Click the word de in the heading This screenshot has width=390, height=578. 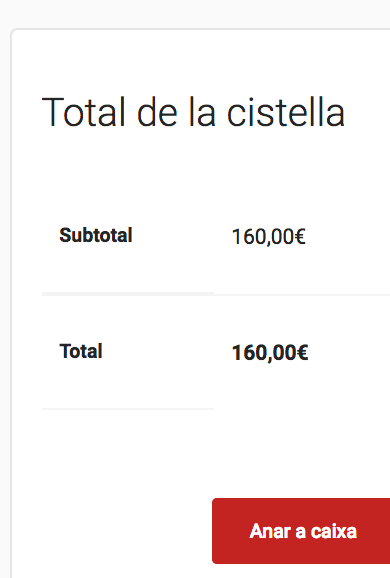(x=157, y=112)
